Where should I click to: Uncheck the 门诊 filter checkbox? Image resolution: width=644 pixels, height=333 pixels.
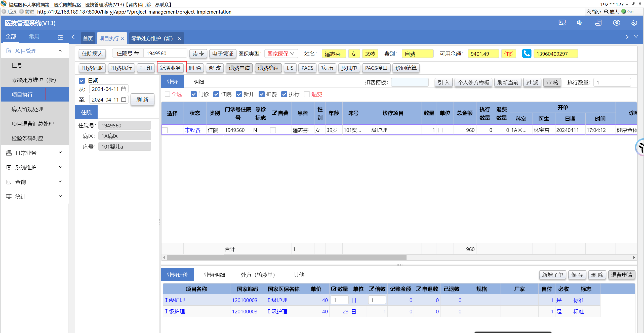click(193, 94)
